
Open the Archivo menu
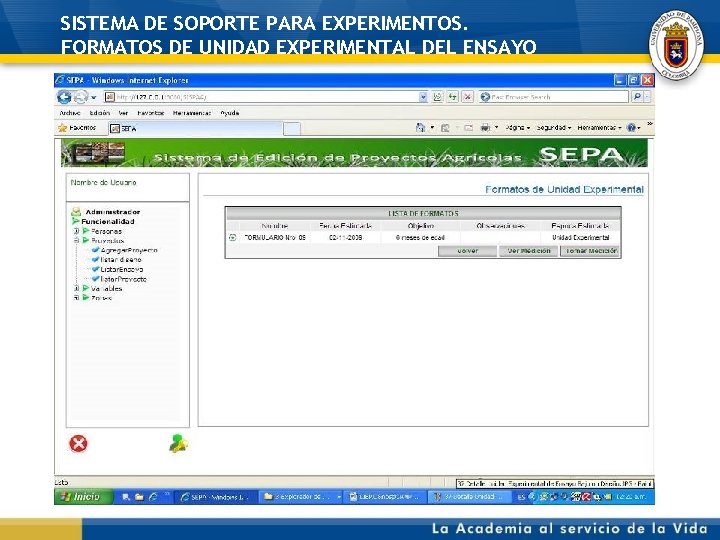(70, 113)
